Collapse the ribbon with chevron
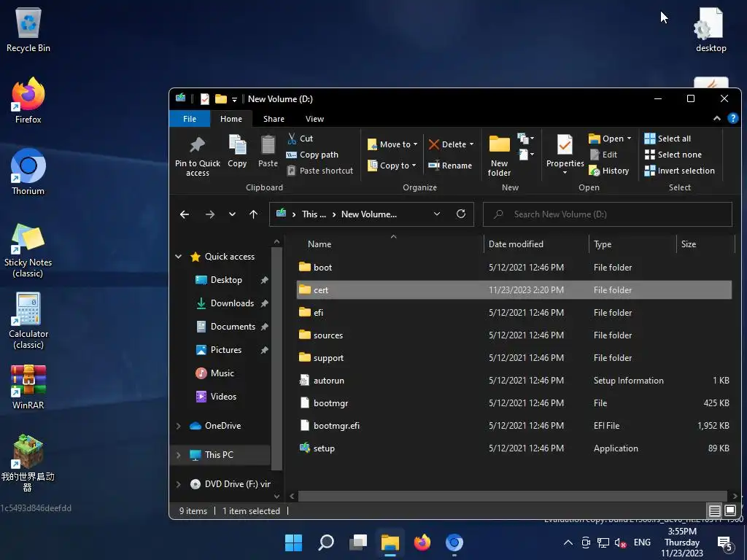 point(716,119)
